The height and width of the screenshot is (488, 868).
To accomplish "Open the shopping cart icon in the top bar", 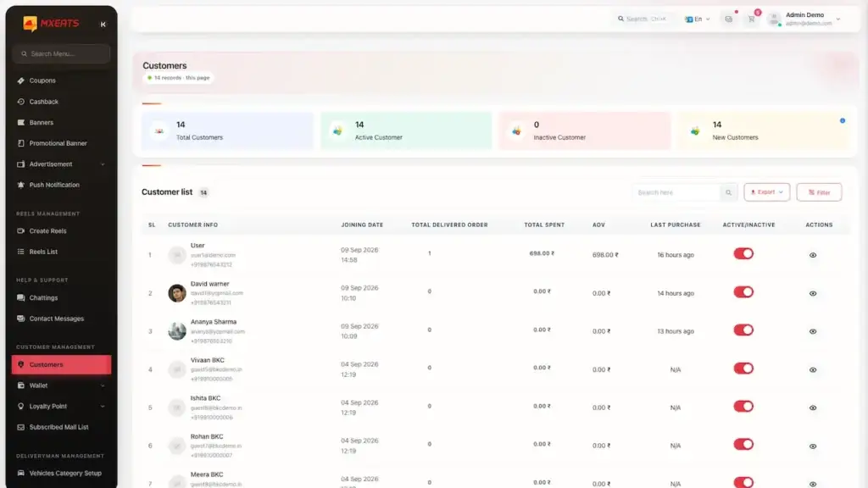I will (x=751, y=19).
